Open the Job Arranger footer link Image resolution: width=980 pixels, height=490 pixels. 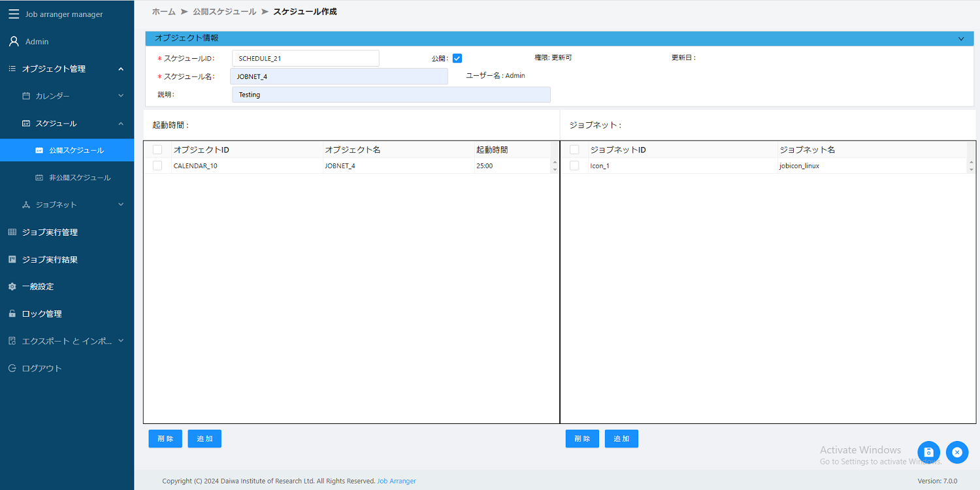point(397,481)
